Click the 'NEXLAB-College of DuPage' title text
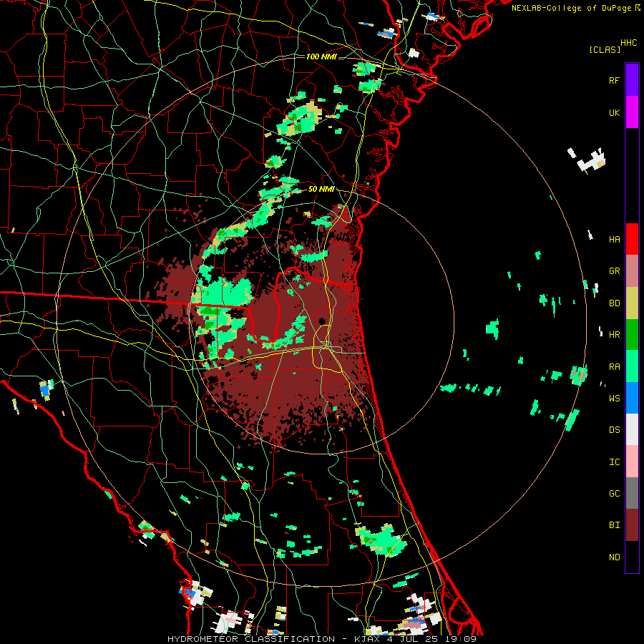The width and height of the screenshot is (644, 644). click(x=571, y=8)
